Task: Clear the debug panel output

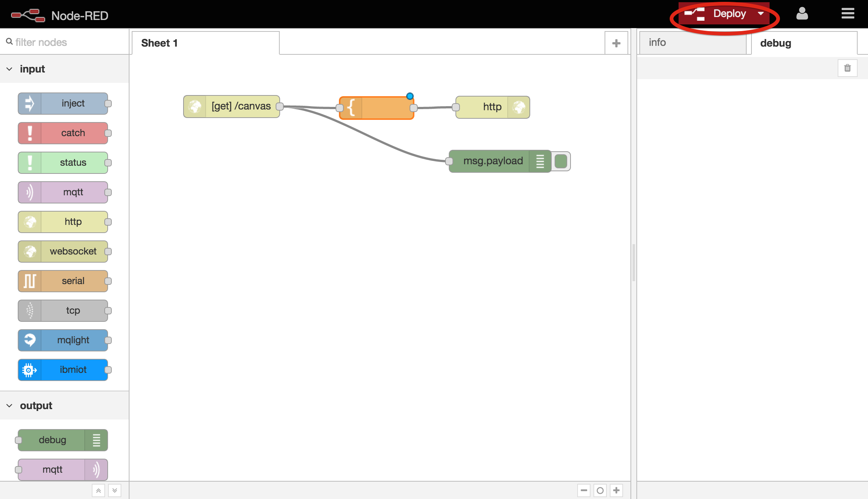Action: pos(847,67)
